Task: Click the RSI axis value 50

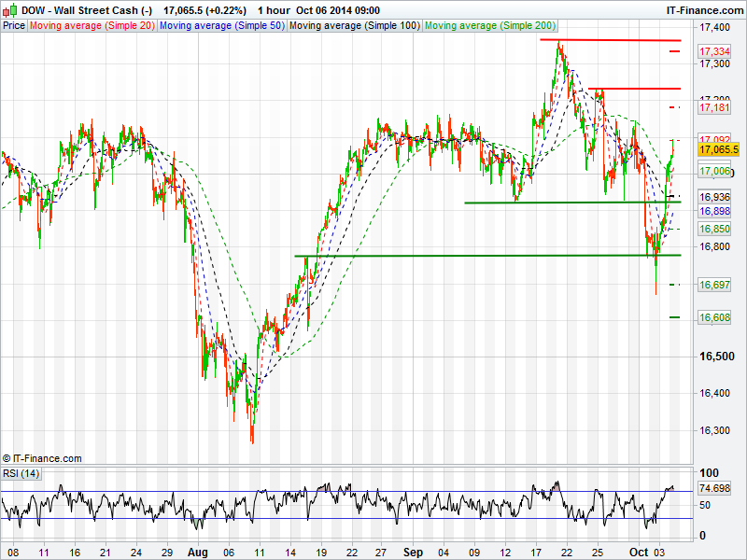Action: click(x=705, y=505)
